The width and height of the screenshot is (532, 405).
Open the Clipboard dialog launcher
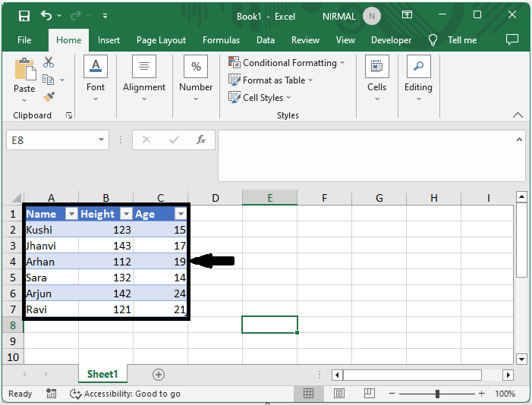point(69,116)
